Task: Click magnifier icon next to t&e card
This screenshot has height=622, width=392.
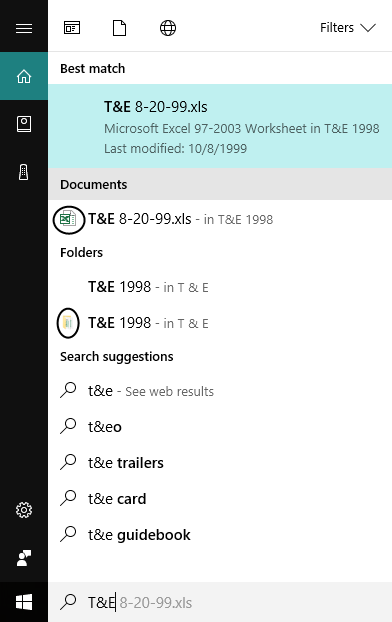Action: pos(68,498)
